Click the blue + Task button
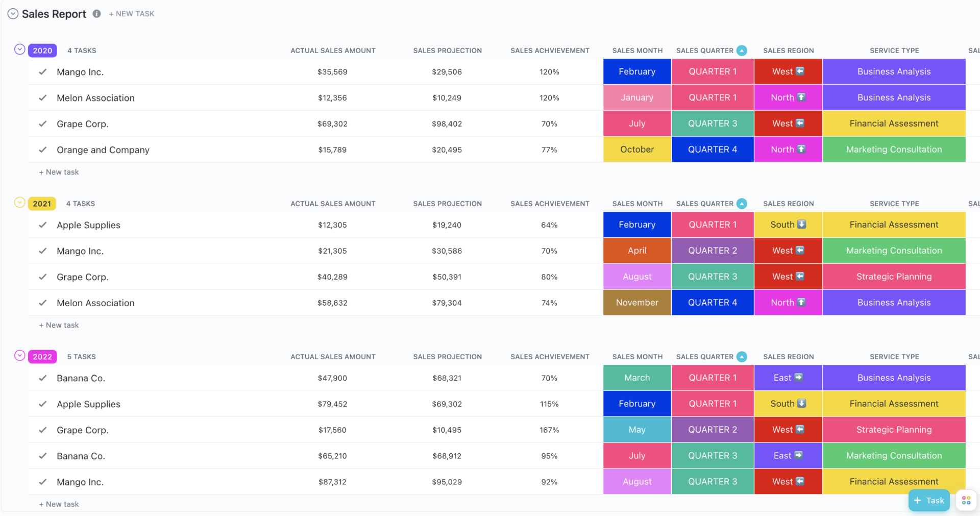Viewport: 980px width, 516px height. (x=929, y=501)
